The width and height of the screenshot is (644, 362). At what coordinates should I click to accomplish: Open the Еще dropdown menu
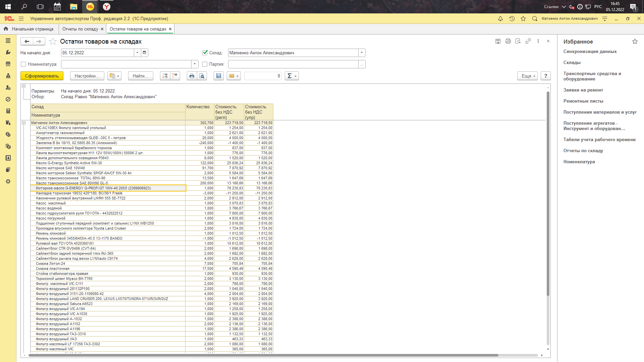[x=528, y=76]
